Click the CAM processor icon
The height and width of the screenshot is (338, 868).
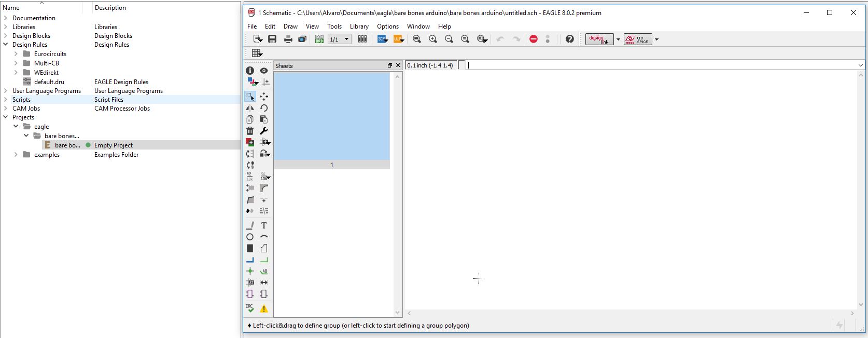(x=302, y=39)
